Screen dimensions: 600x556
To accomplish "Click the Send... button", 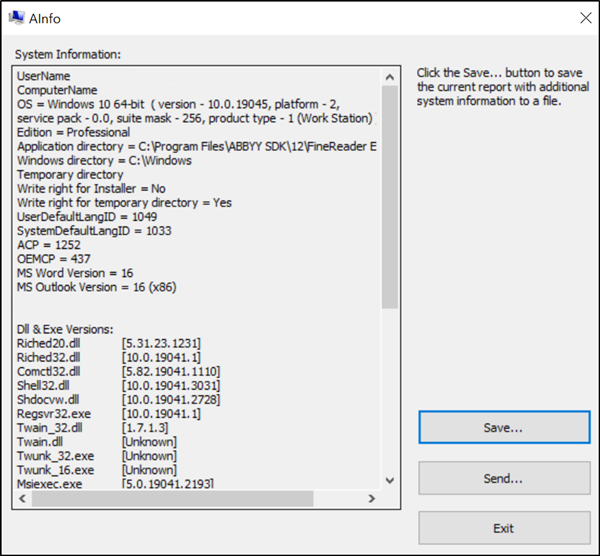I will click(504, 478).
